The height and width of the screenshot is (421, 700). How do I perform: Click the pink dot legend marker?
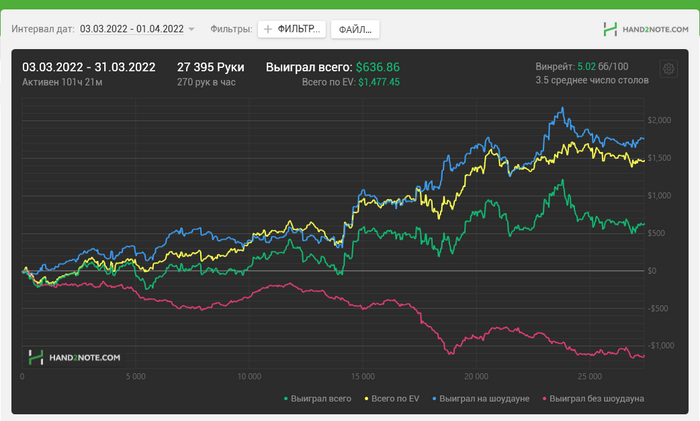(x=545, y=399)
